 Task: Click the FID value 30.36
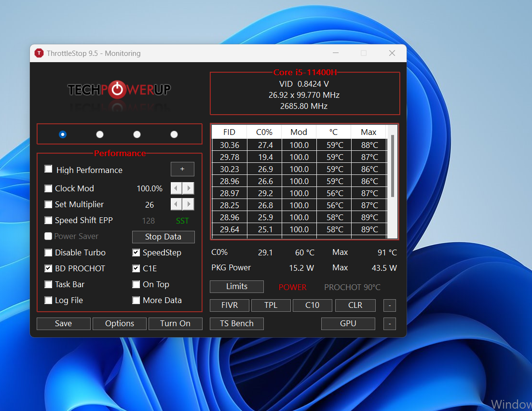(230, 145)
